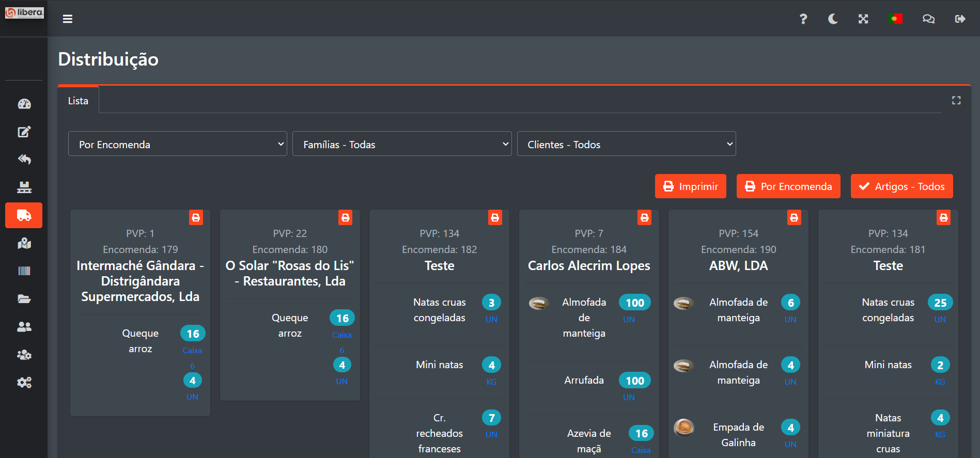Open the settings gears sidebar icon
The image size is (980, 458).
24,383
